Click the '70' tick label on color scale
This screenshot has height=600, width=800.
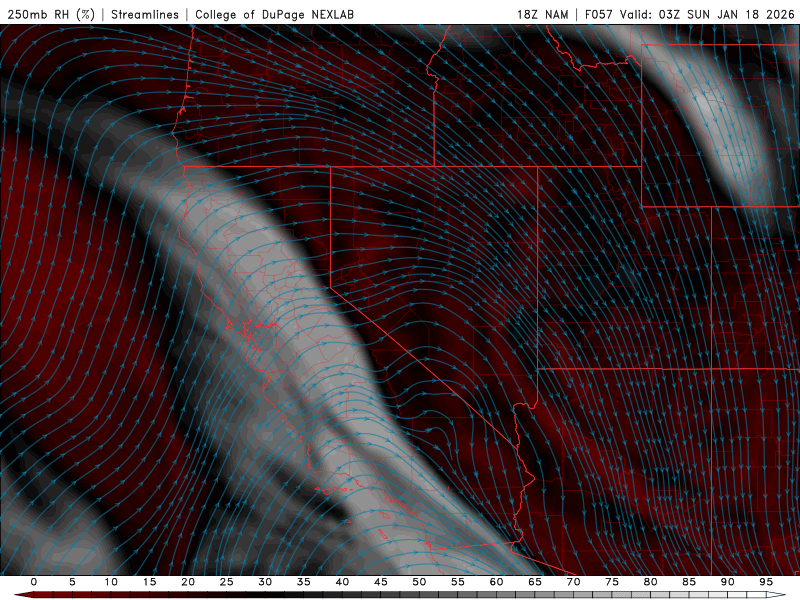[x=573, y=582]
